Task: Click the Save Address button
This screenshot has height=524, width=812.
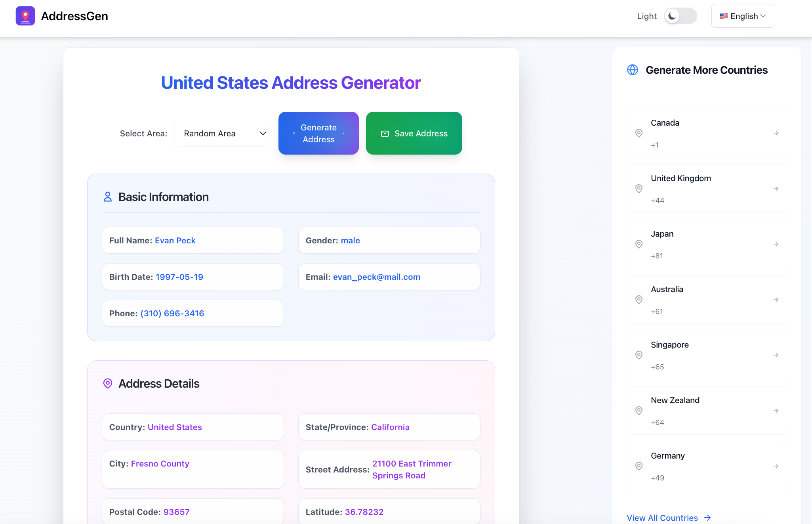Action: (414, 133)
